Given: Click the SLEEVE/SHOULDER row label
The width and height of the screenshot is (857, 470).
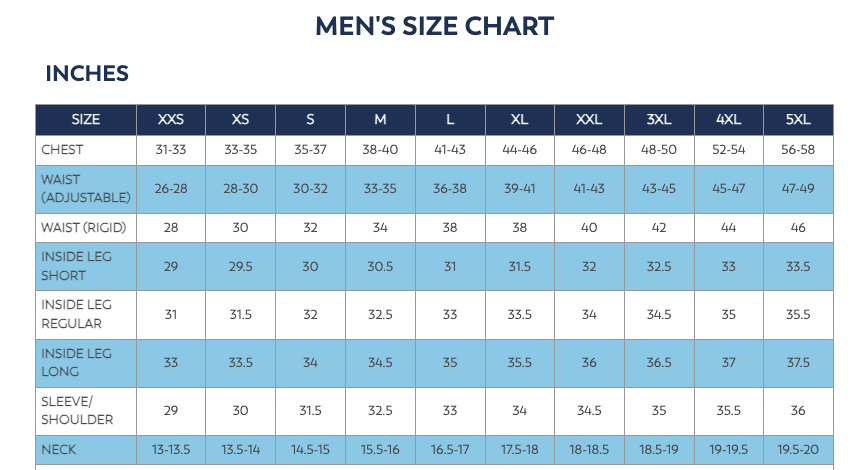Looking at the screenshot, I should [77, 411].
